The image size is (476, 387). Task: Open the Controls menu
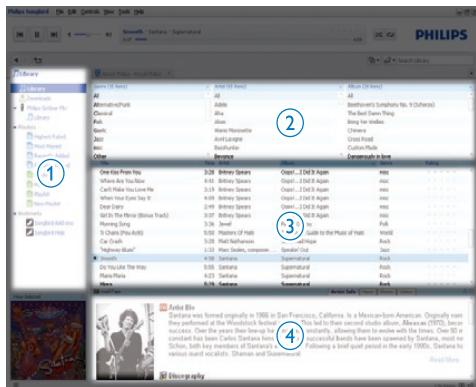coord(90,12)
